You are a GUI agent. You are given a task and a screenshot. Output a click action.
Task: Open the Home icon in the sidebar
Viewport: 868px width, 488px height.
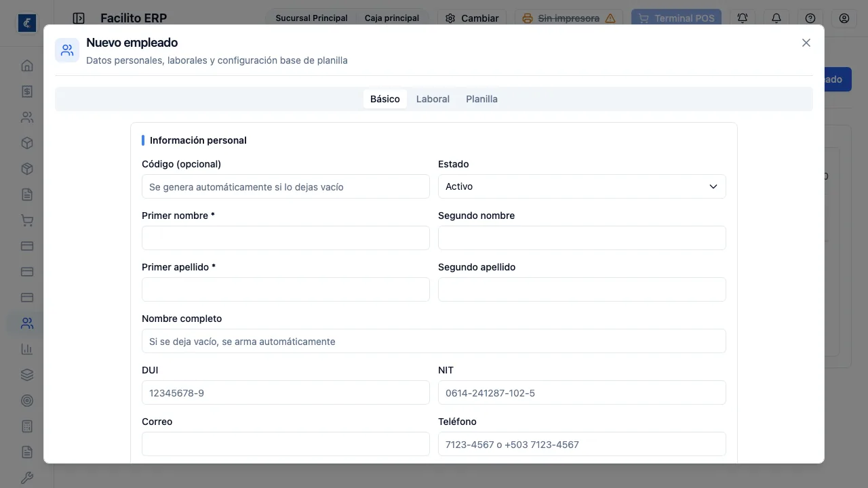[27, 66]
